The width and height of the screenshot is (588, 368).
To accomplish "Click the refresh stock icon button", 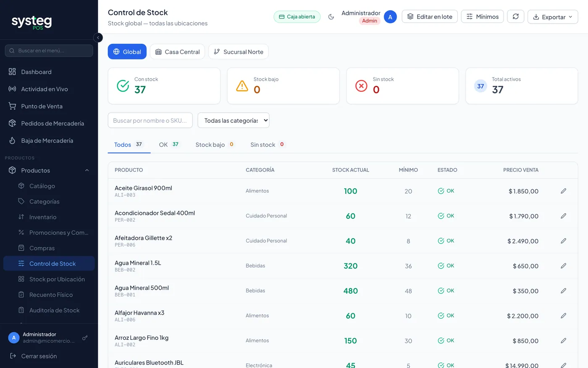I will [x=515, y=17].
